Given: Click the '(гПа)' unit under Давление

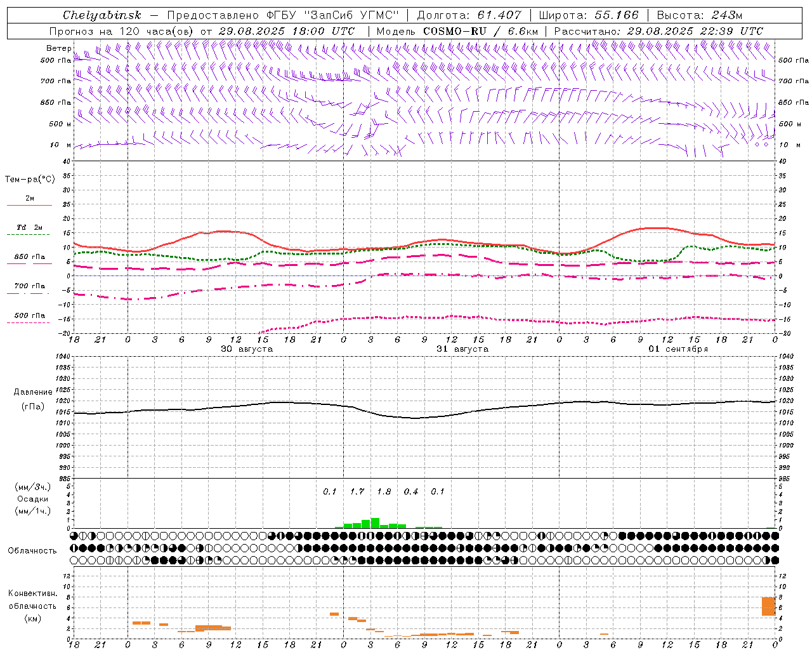Looking at the screenshot, I should click(x=33, y=406).
